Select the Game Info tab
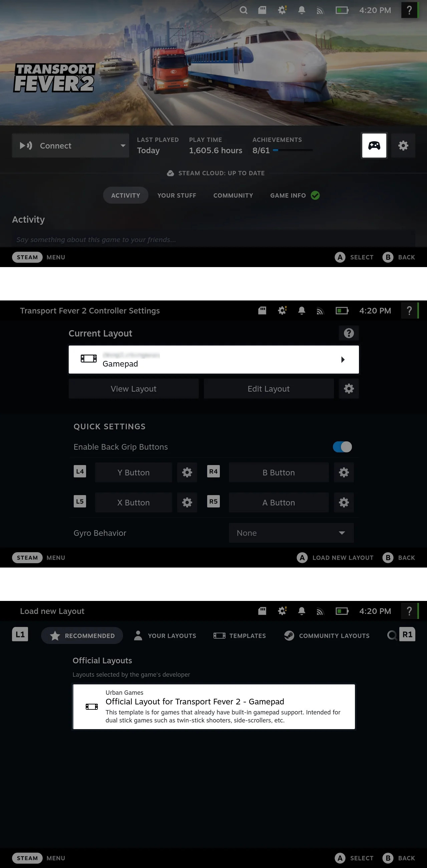This screenshot has height=868, width=427. click(288, 195)
